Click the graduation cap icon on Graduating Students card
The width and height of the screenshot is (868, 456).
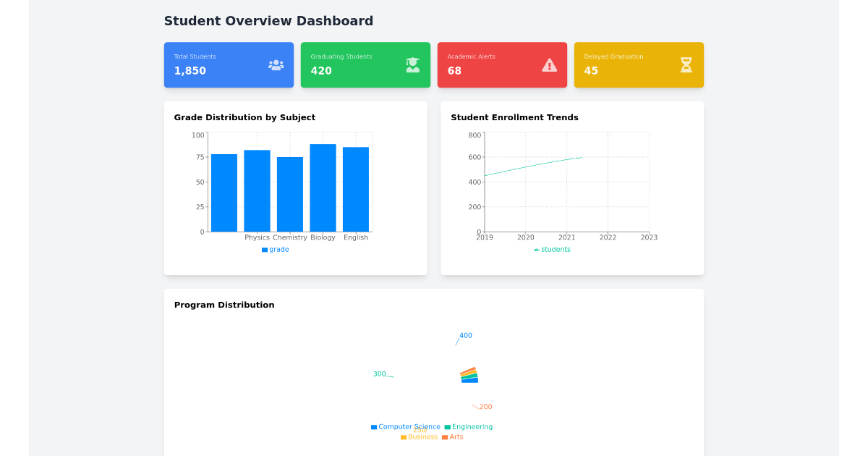[x=412, y=64]
